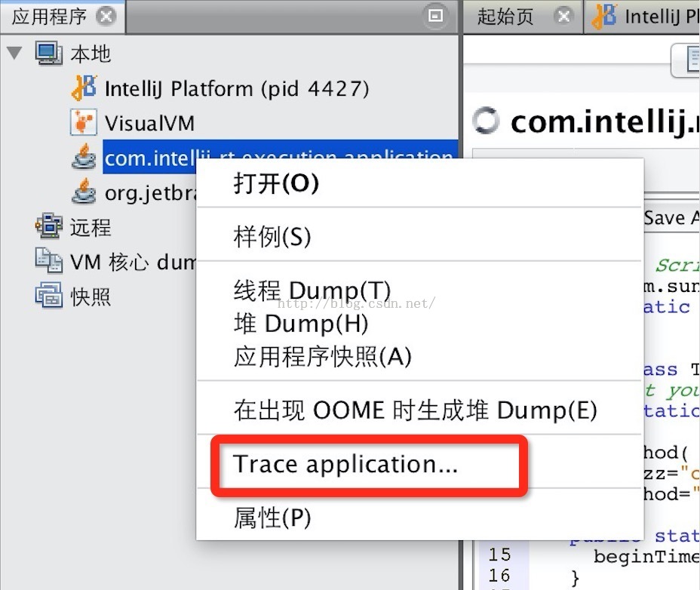
Task: Click line number 15 in the gutter
Action: click(x=499, y=555)
